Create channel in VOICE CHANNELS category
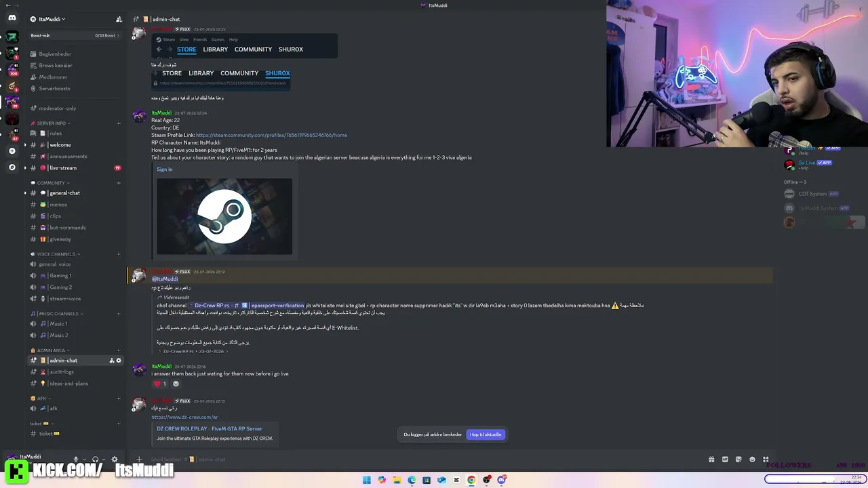Image resolution: width=868 pixels, height=488 pixels. pos(119,254)
